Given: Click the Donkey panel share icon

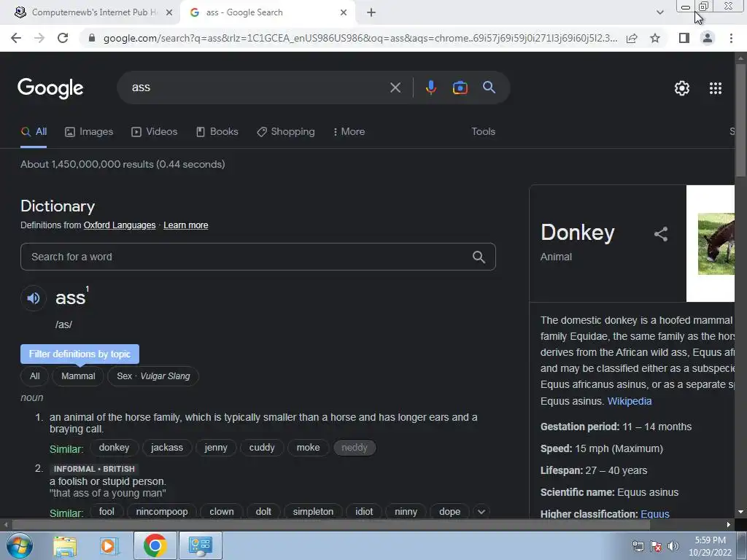Looking at the screenshot, I should [661, 234].
